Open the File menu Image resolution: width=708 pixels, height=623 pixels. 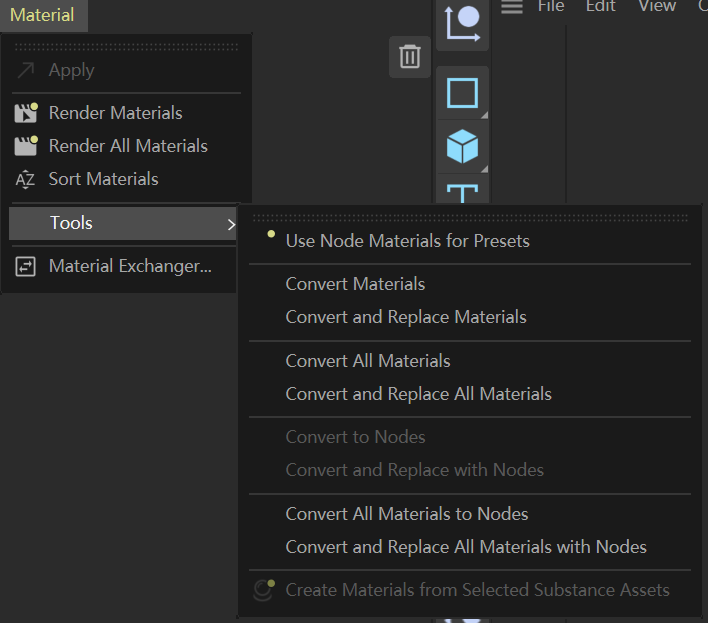pos(551,7)
